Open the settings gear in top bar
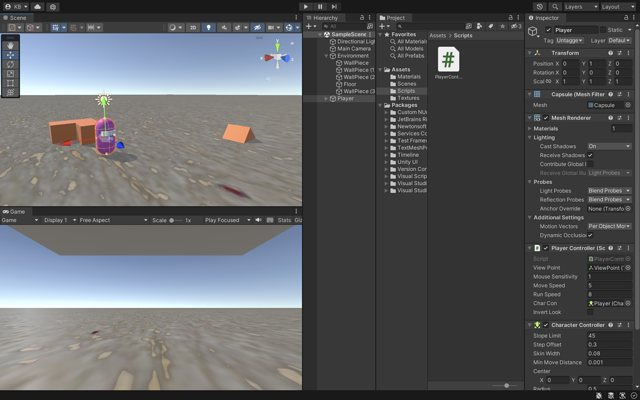Screen dimensions: 640x400 click(x=53, y=7)
